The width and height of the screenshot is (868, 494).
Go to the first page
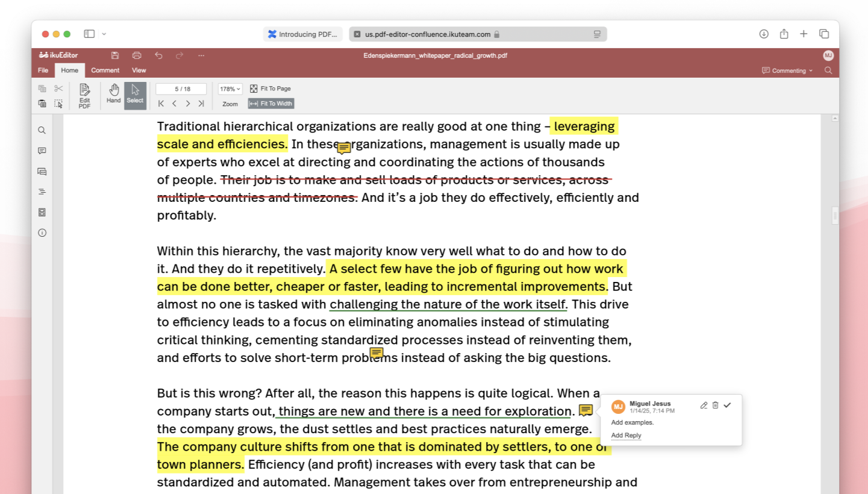pos(161,104)
